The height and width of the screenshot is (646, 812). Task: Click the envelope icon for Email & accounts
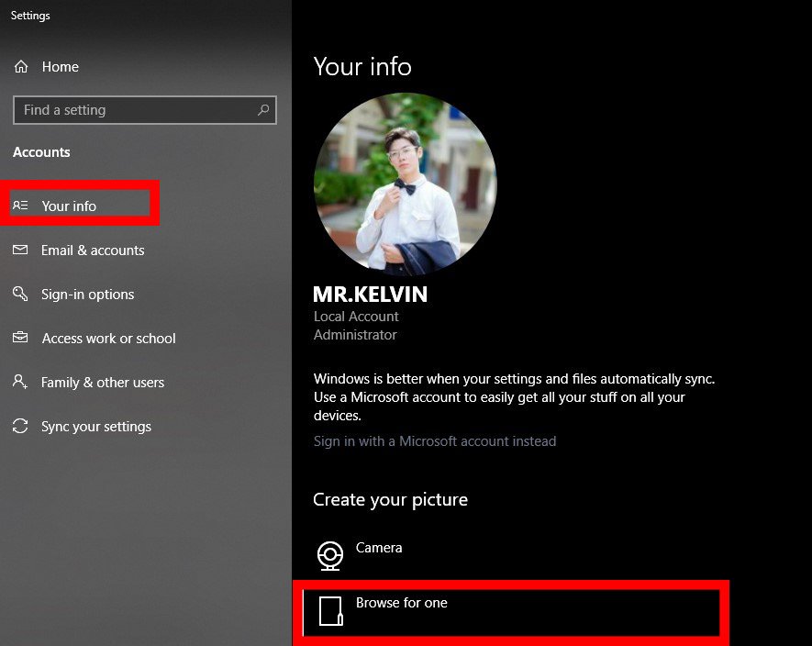20,251
